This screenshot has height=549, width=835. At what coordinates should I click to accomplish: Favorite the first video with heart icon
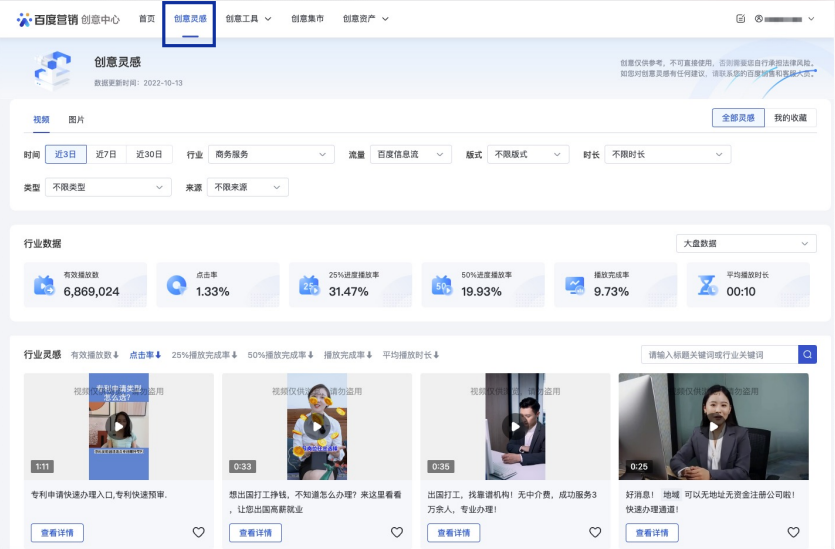(x=198, y=532)
